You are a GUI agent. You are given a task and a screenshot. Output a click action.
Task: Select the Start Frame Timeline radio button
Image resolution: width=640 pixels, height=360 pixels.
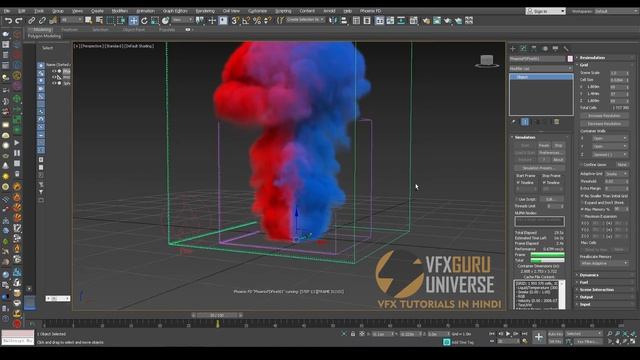click(x=518, y=182)
